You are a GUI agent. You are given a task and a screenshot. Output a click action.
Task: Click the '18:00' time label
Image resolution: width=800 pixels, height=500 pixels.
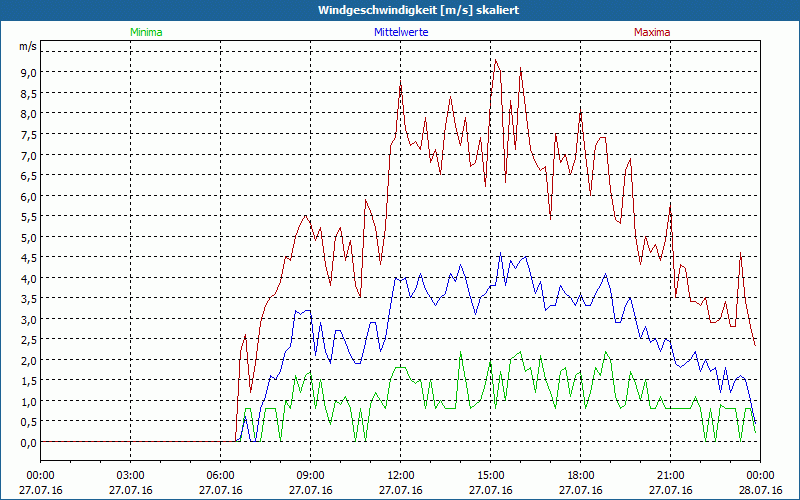click(x=581, y=476)
